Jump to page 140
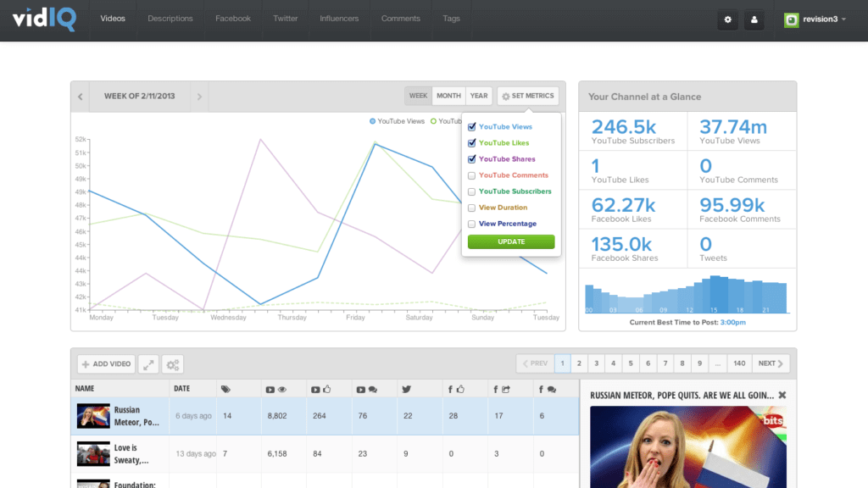The width and height of the screenshot is (868, 488). point(739,363)
